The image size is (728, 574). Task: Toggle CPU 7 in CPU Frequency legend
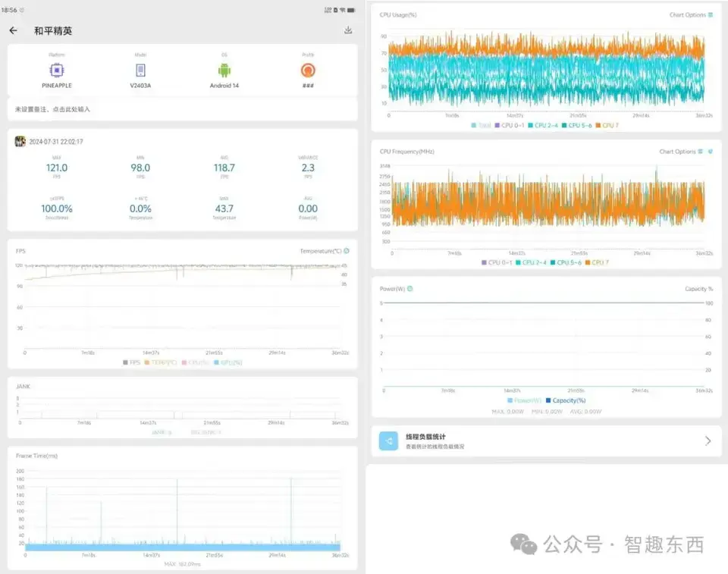pos(597,262)
